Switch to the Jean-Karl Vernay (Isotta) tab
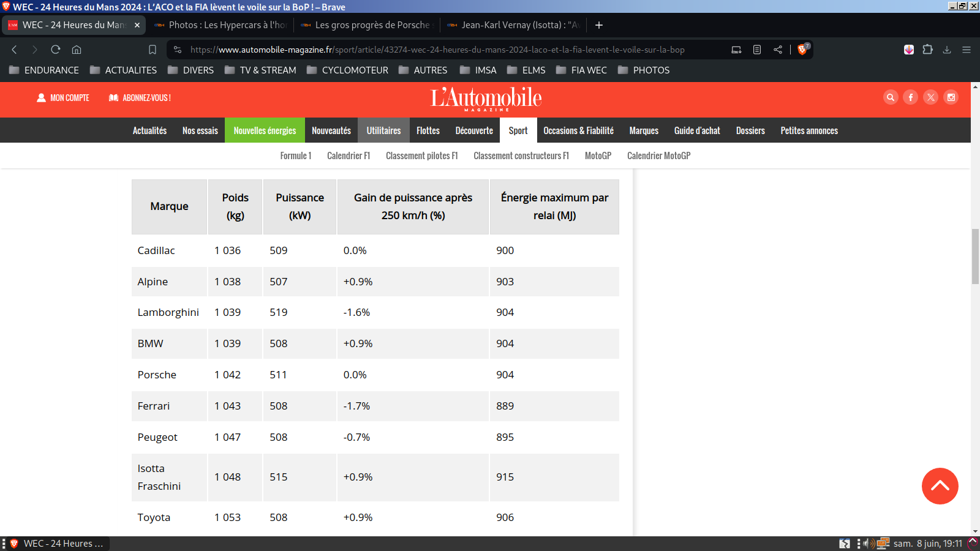Screen dimensions: 980x551 pyautogui.click(x=513, y=25)
